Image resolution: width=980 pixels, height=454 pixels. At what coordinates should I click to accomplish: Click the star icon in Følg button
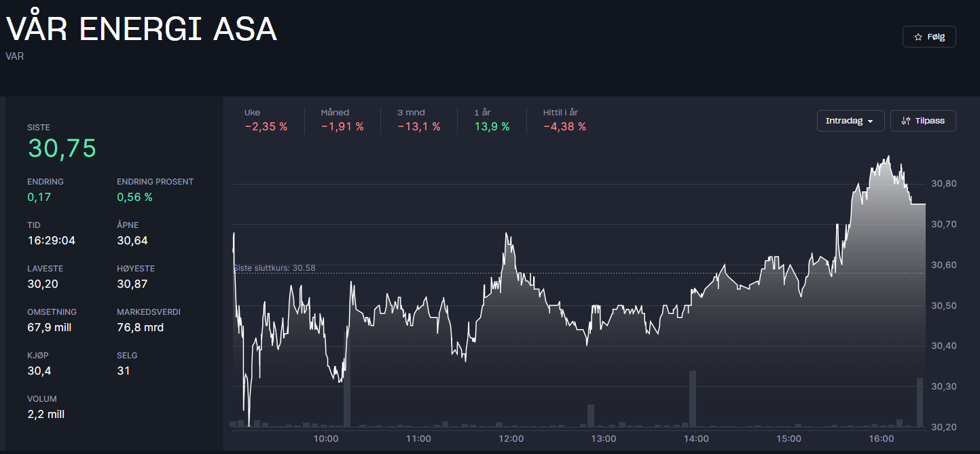918,37
